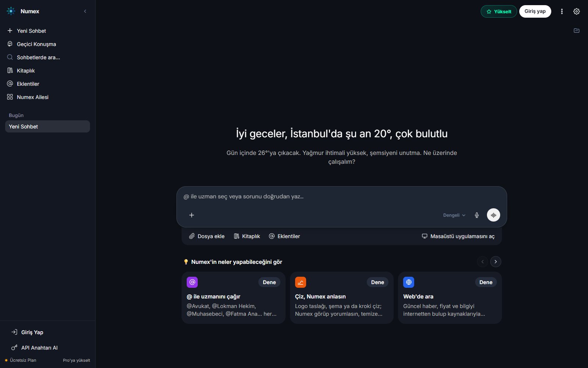Click Kitaplık below the prompt box
Image resolution: width=588 pixels, height=368 pixels.
pyautogui.click(x=247, y=236)
